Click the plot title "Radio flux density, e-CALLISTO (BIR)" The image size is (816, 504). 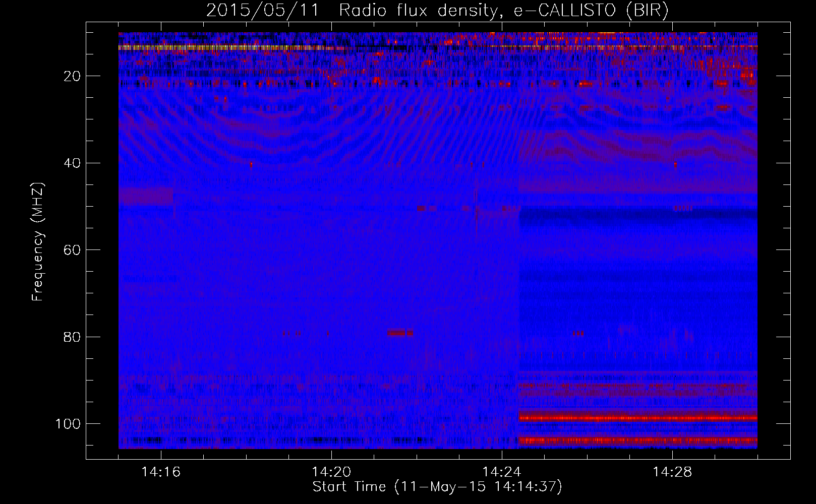point(503,10)
